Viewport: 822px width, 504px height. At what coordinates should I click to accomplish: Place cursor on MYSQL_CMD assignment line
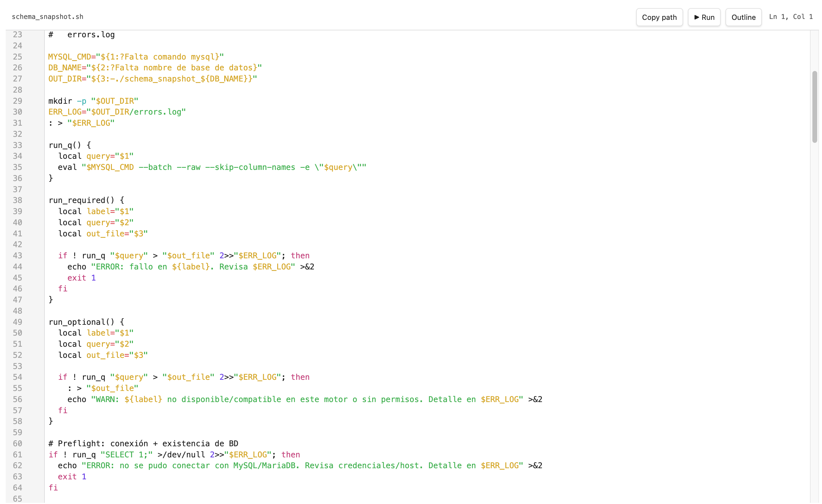tap(136, 57)
